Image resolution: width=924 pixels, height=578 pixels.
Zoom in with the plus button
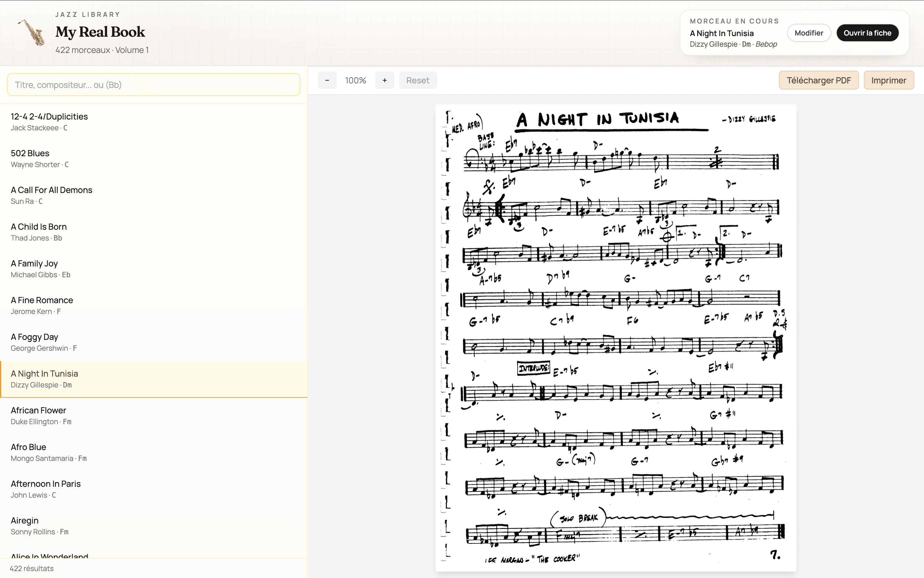(384, 80)
